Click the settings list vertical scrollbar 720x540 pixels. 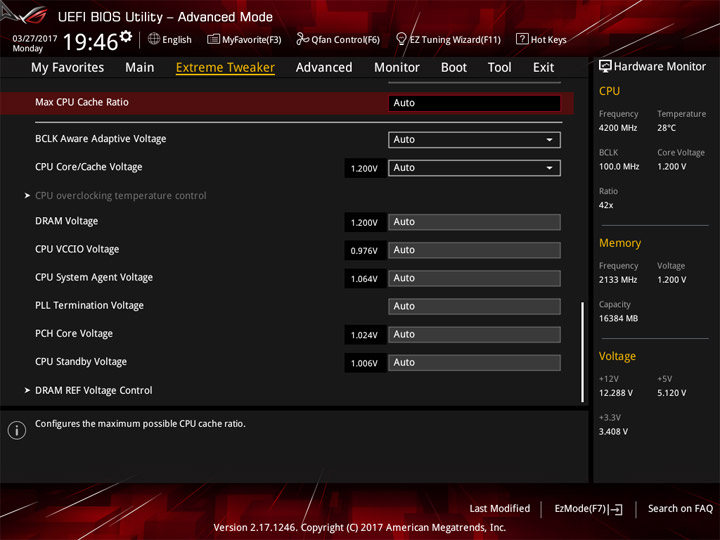click(x=583, y=352)
